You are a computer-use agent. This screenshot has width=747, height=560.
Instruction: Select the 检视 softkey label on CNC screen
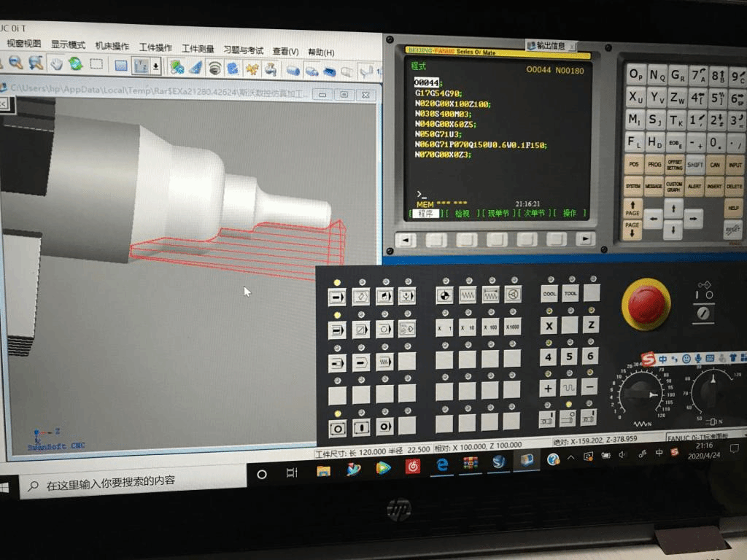coord(462,214)
